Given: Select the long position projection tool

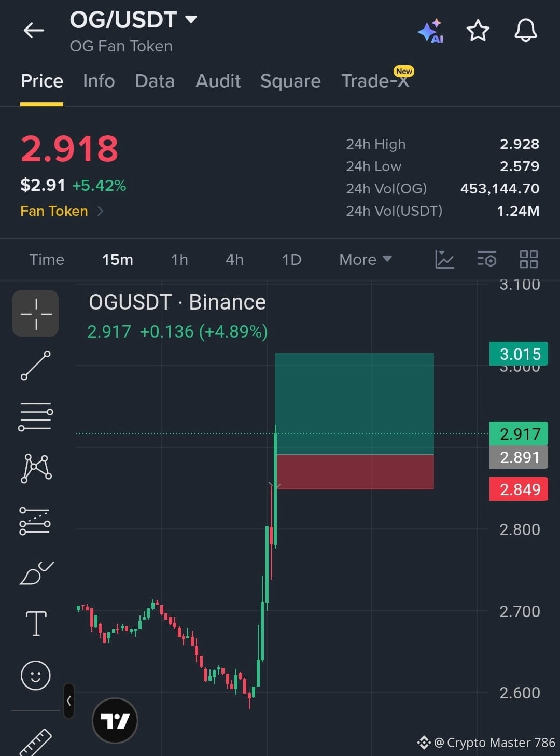Looking at the screenshot, I should pyautogui.click(x=35, y=521).
